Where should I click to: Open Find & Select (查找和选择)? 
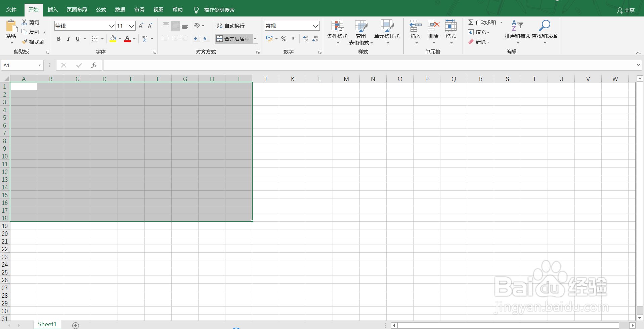(544, 32)
